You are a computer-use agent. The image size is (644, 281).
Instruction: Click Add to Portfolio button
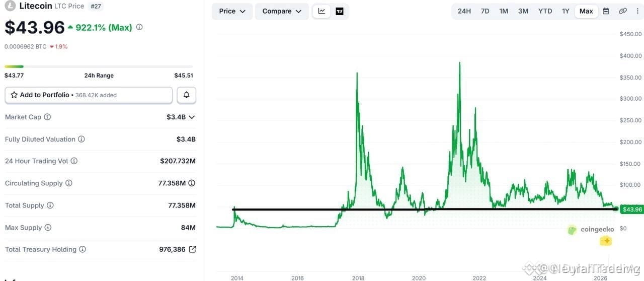coord(89,95)
